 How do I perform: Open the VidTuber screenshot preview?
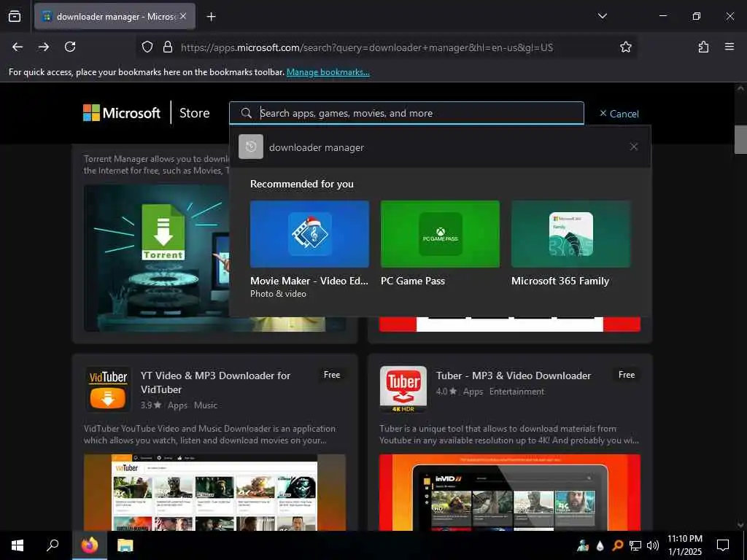[215, 492]
